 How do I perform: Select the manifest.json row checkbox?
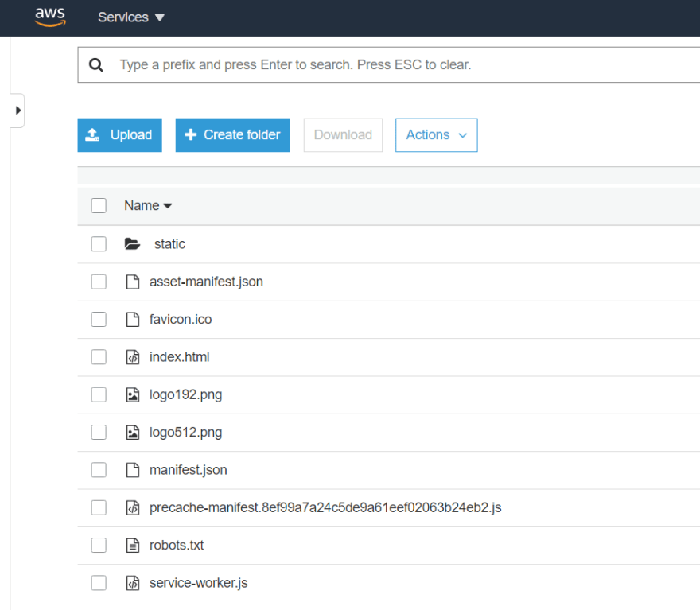(x=99, y=470)
